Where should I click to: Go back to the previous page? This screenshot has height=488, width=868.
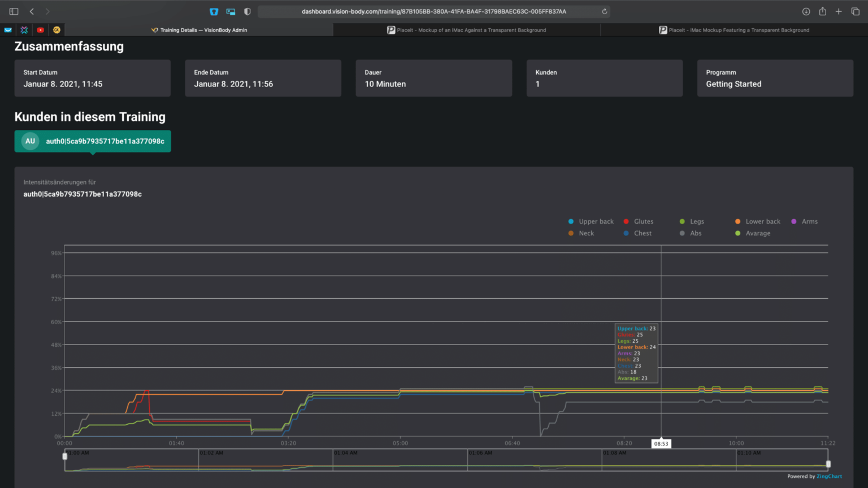pyautogui.click(x=32, y=11)
